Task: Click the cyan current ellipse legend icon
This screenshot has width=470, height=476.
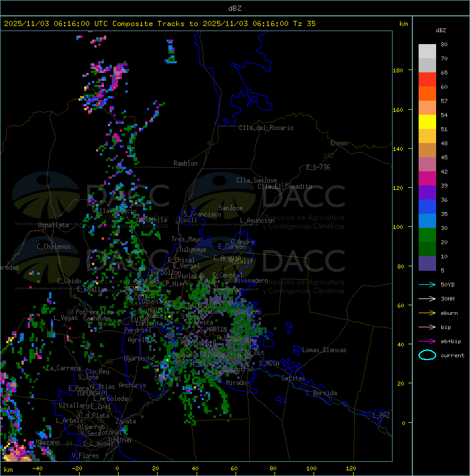Action: (x=427, y=355)
